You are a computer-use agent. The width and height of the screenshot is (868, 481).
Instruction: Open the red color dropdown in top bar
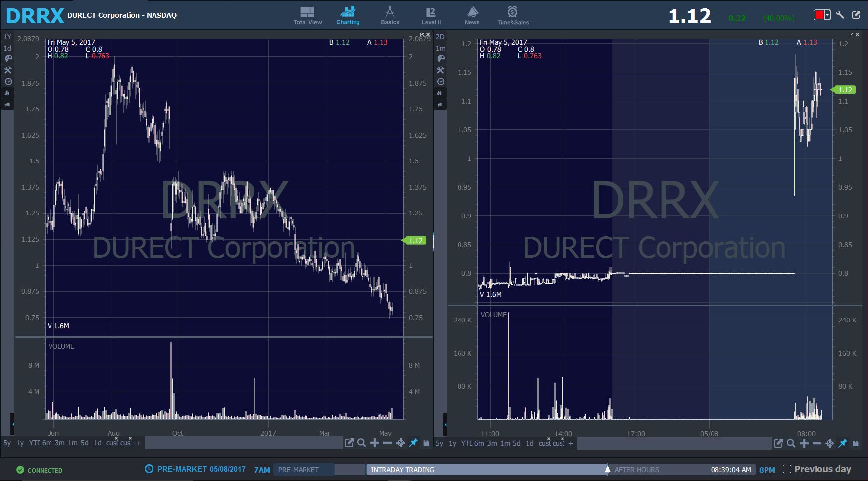822,15
